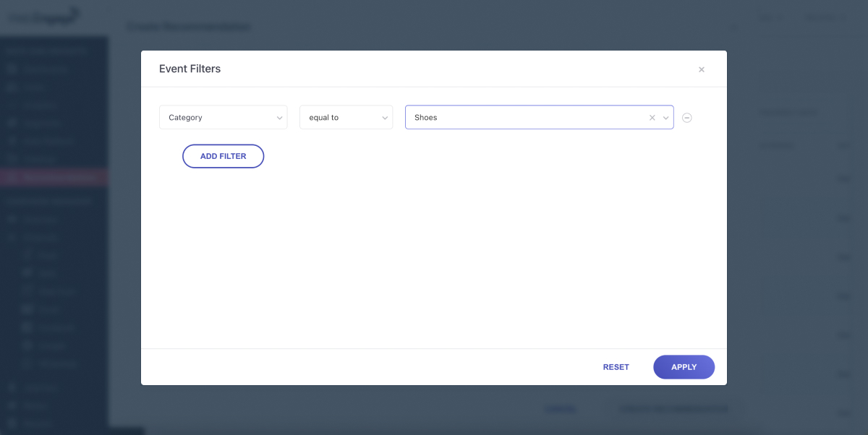Image resolution: width=868 pixels, height=435 pixels.
Task: Remove the Category filter row with minus icon
Action: [687, 118]
